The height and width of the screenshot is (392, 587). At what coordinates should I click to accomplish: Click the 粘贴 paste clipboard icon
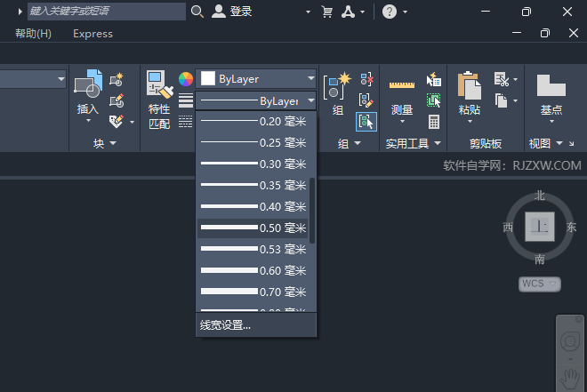tap(469, 85)
